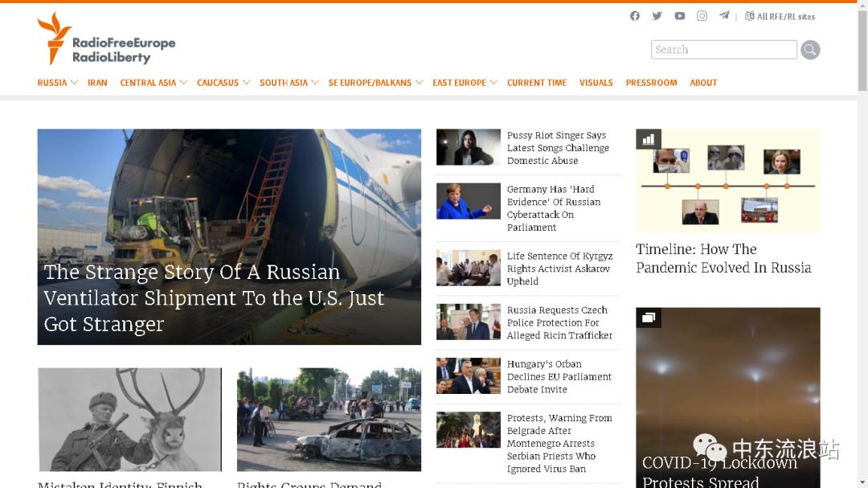Click thumbnail for Czech Police Protection story
868x488 pixels.
click(x=469, y=322)
